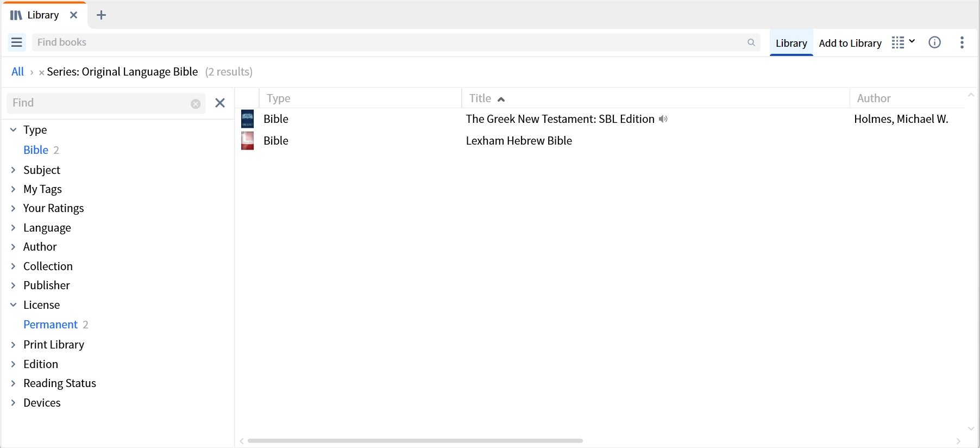Click the Bible type cell for Greek row
Viewport: 980px width, 448px height.
pyautogui.click(x=276, y=119)
